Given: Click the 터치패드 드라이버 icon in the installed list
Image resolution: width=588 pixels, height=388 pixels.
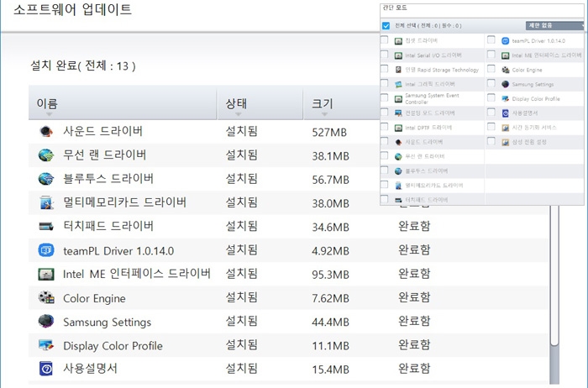Looking at the screenshot, I should [46, 227].
